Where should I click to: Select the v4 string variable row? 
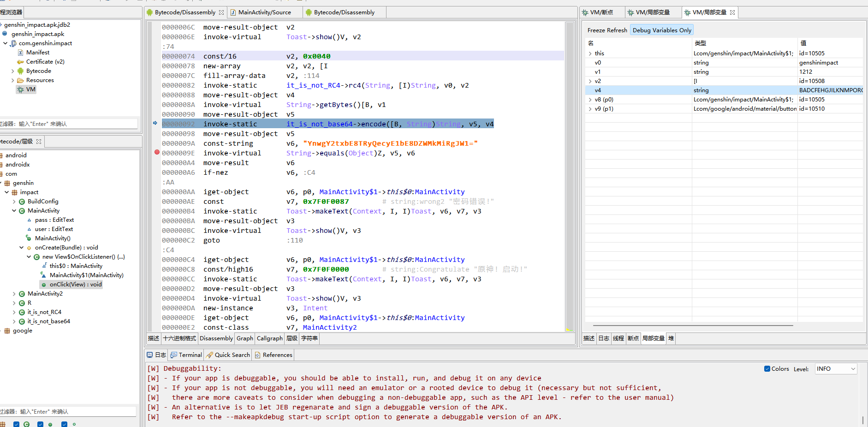tap(724, 90)
